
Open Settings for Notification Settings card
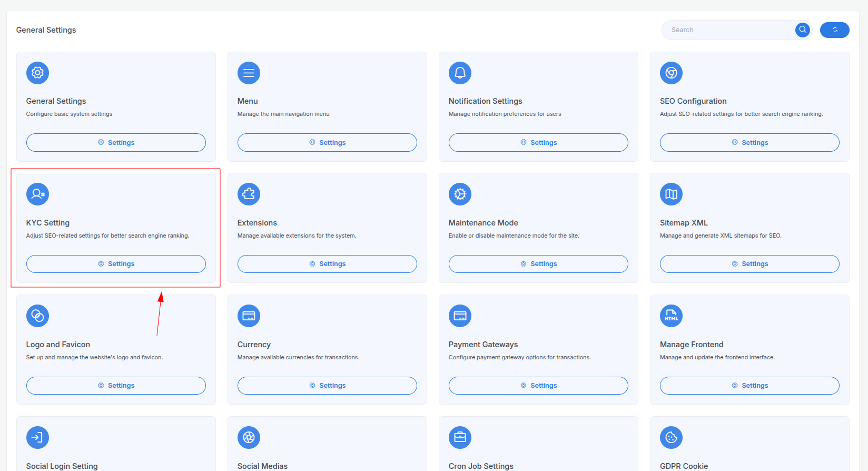[x=538, y=142]
